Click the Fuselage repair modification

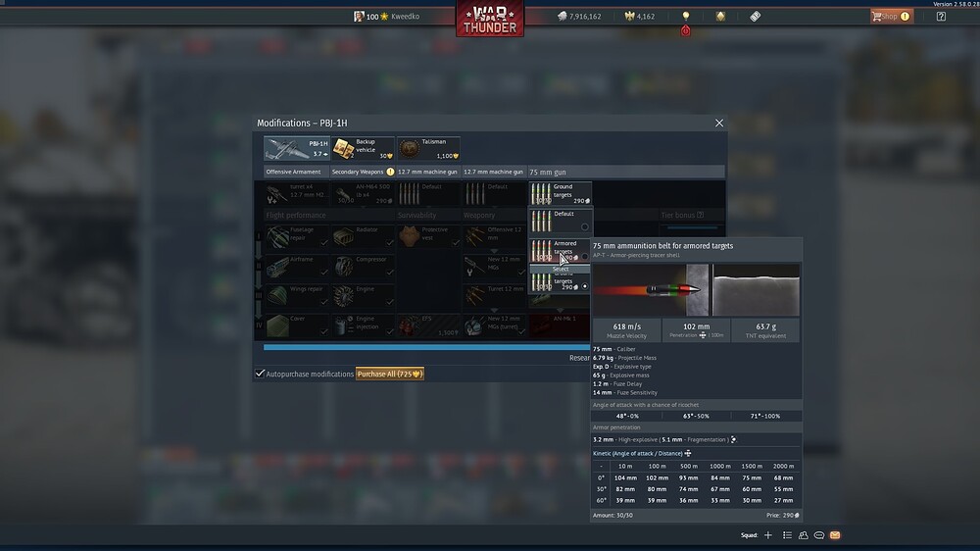click(297, 237)
